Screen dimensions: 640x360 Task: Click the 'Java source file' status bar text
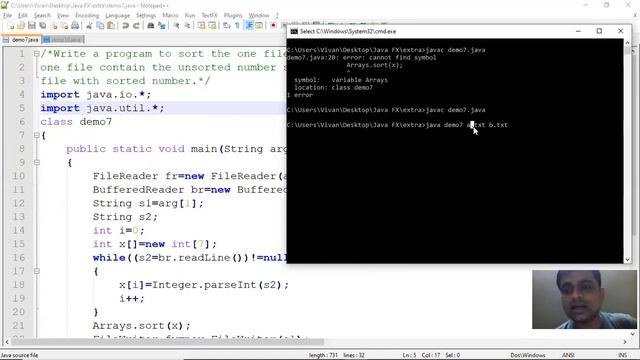point(20,355)
